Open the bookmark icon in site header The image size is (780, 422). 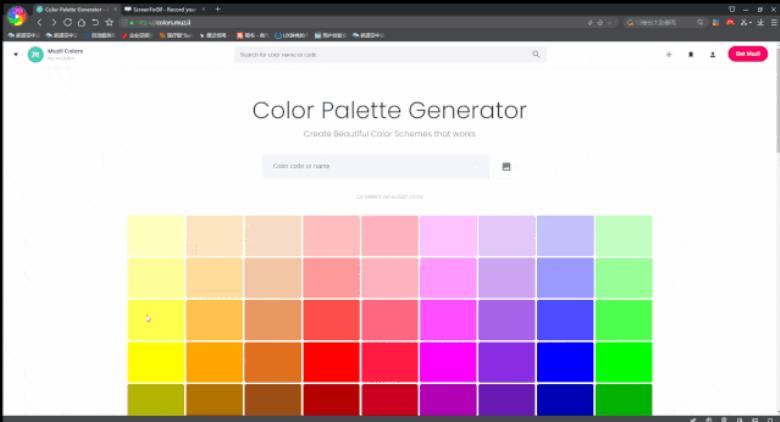pos(691,54)
